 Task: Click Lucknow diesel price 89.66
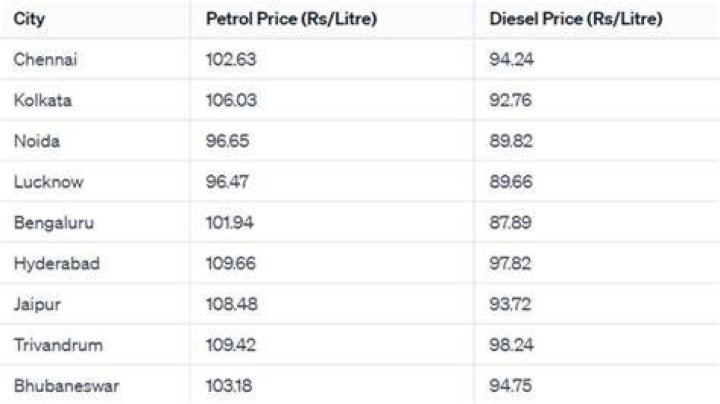coord(511,182)
